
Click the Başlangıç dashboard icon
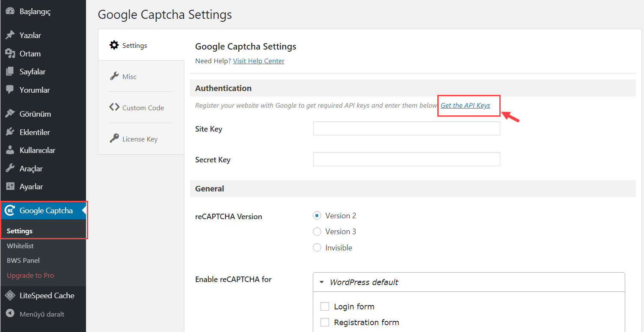click(x=10, y=12)
